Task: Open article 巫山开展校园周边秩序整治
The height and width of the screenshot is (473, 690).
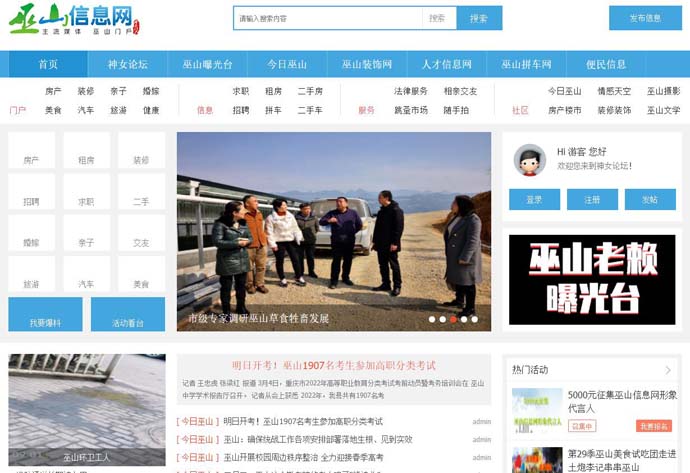Action: pyautogui.click(x=304, y=458)
